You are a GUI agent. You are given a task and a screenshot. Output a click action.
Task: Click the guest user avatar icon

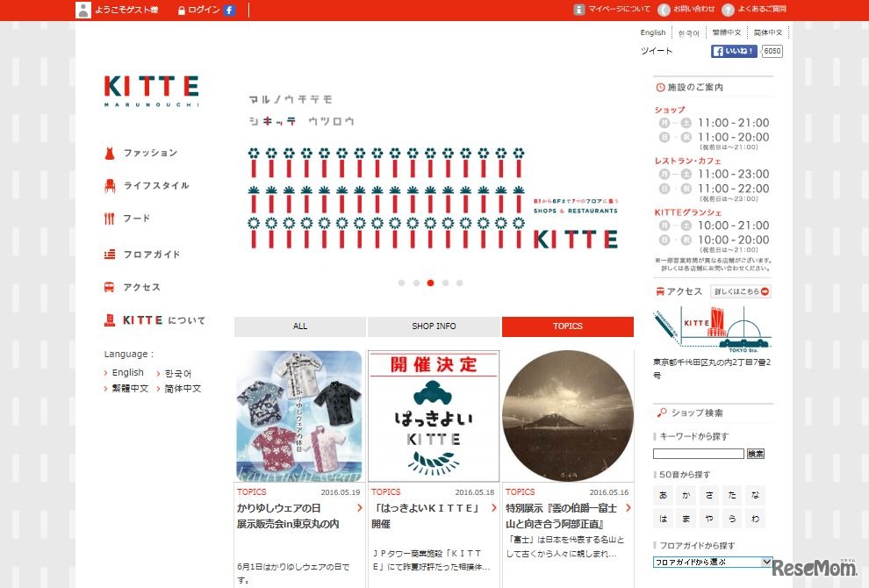[x=83, y=10]
